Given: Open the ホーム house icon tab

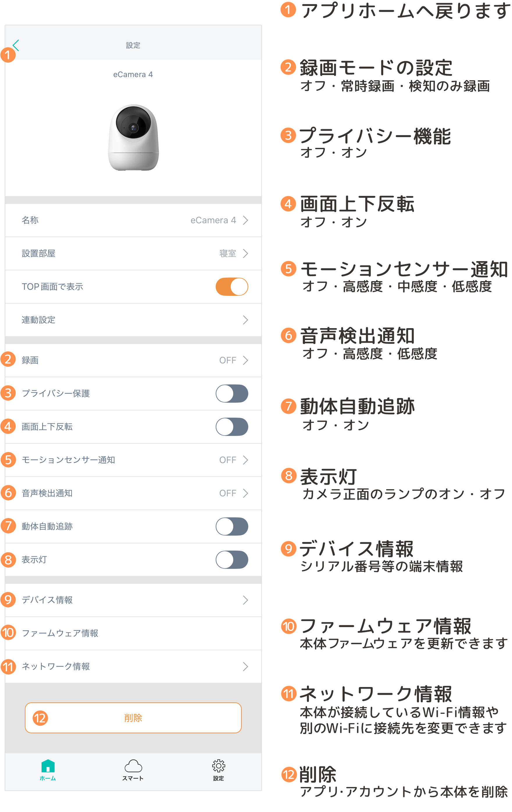Looking at the screenshot, I should [48, 770].
